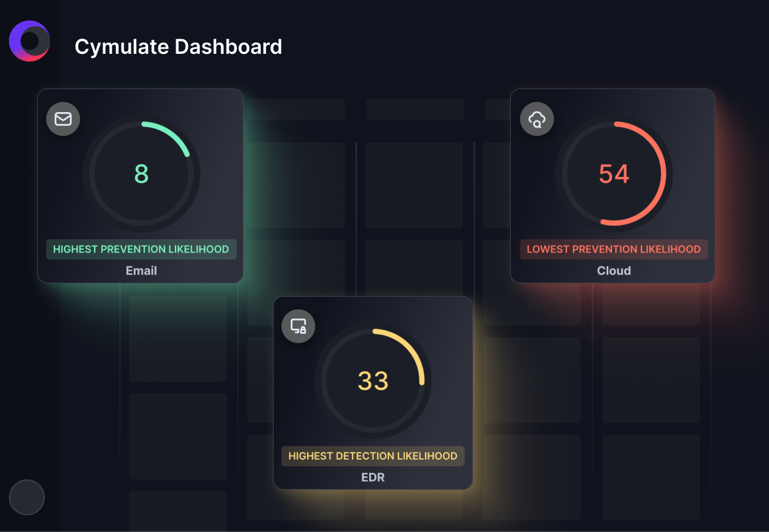The width and height of the screenshot is (769, 532).
Task: Click the Cymulate Dashboard title
Action: click(x=178, y=47)
